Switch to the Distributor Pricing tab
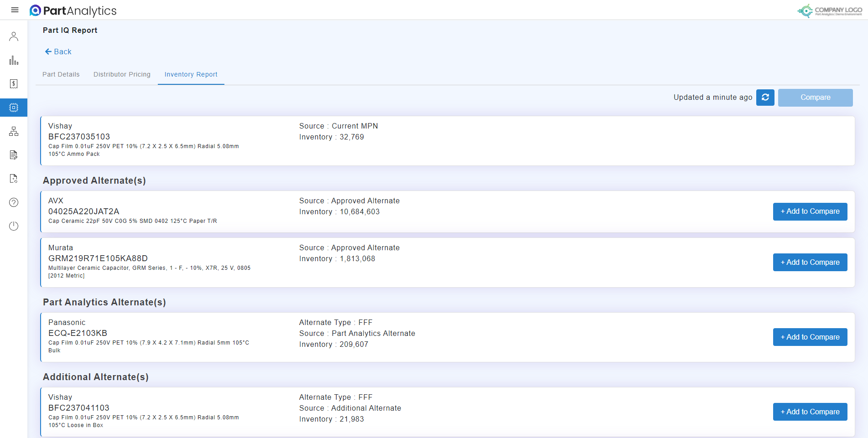Screen dimensions: 868x438 (122, 74)
